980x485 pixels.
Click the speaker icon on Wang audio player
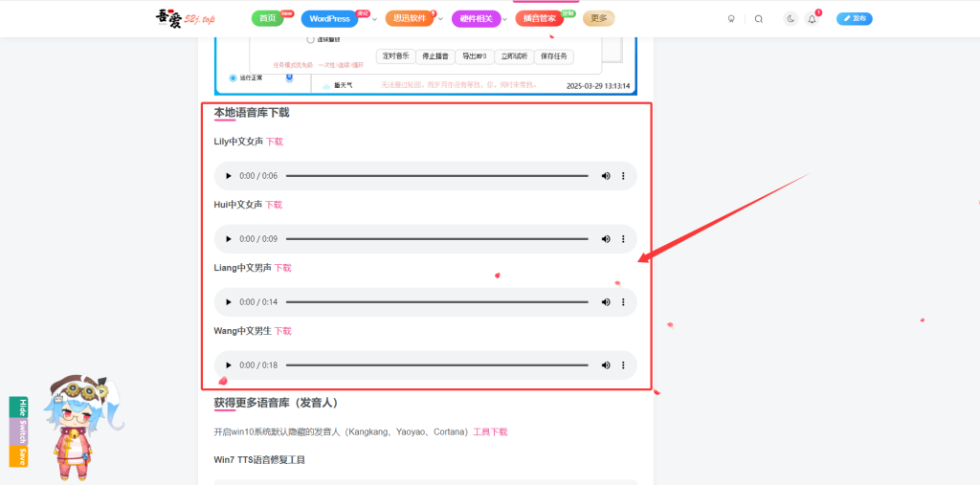click(606, 365)
